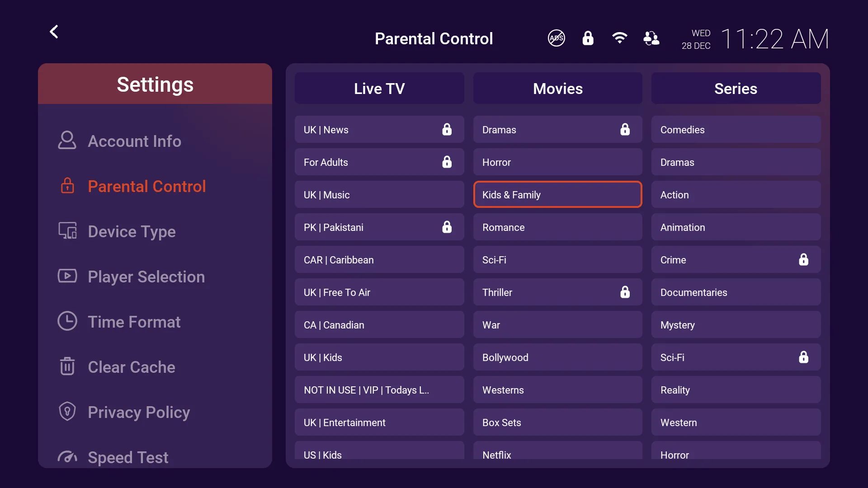Click the Account Info person icon
Image resolution: width=868 pixels, height=488 pixels.
[x=67, y=141]
